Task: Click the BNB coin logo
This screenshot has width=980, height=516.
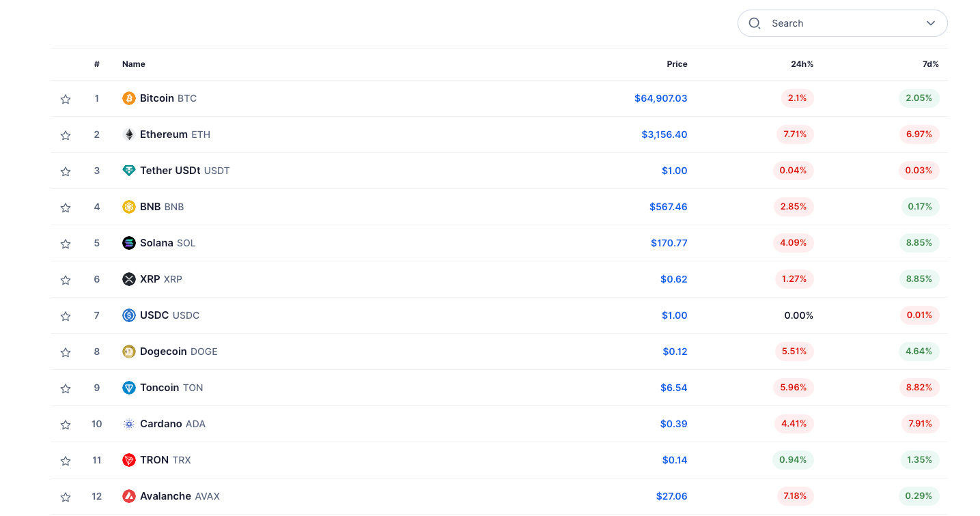Action: click(129, 207)
